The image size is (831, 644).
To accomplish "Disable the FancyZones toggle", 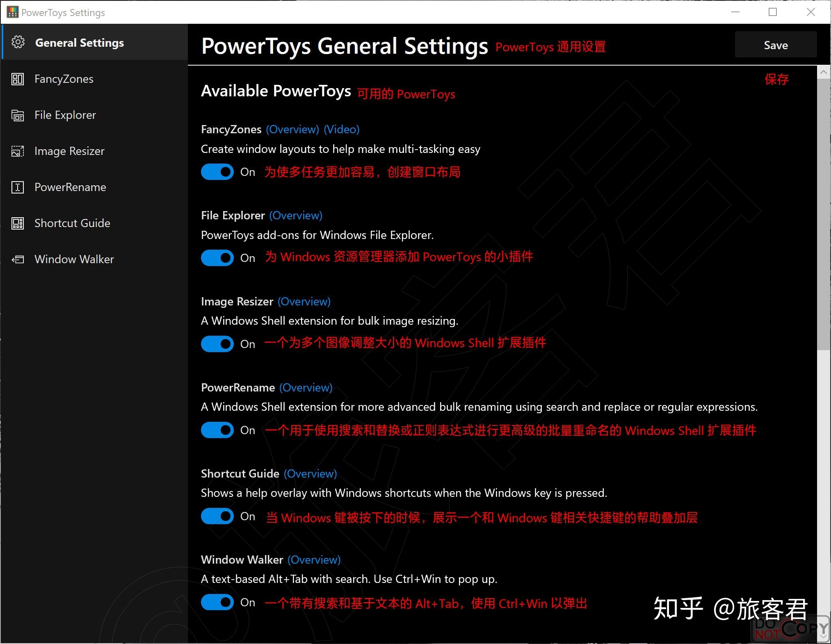I will [x=217, y=172].
